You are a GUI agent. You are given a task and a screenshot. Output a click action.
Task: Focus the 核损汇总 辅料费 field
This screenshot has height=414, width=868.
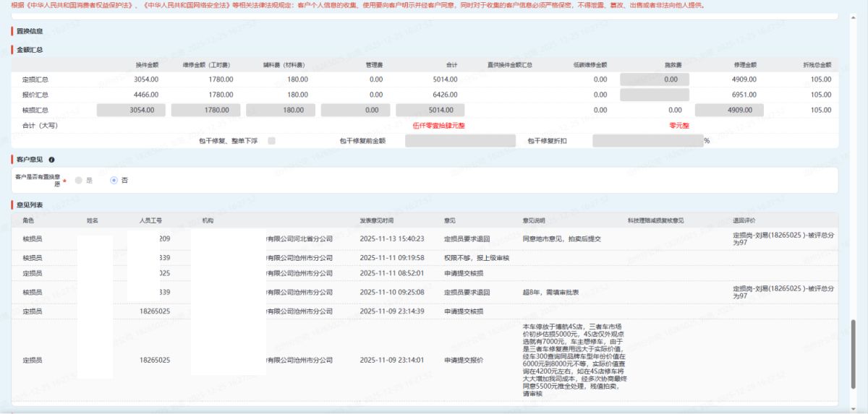(280, 110)
